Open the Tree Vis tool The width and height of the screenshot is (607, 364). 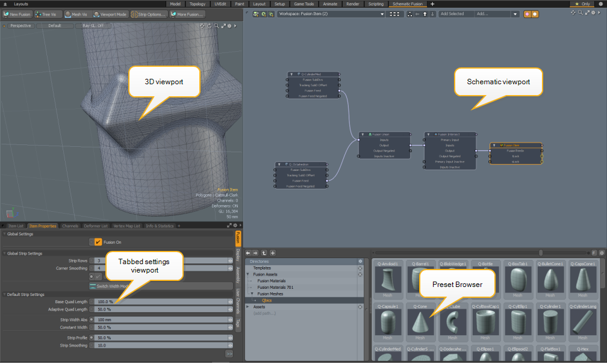pyautogui.click(x=49, y=14)
